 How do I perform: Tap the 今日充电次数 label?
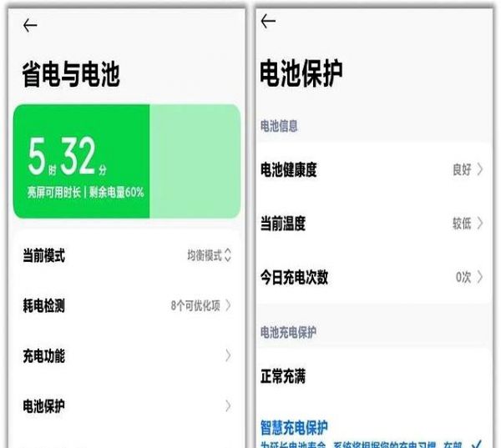[295, 277]
